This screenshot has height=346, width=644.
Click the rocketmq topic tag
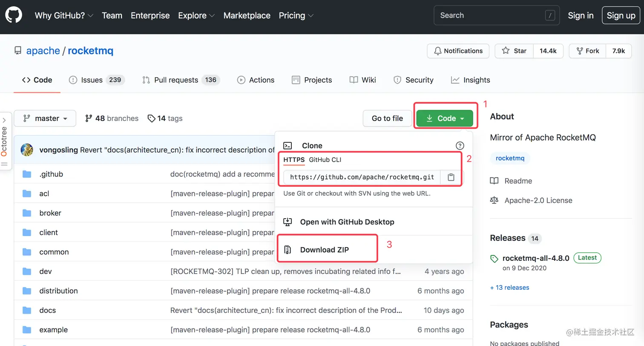510,158
